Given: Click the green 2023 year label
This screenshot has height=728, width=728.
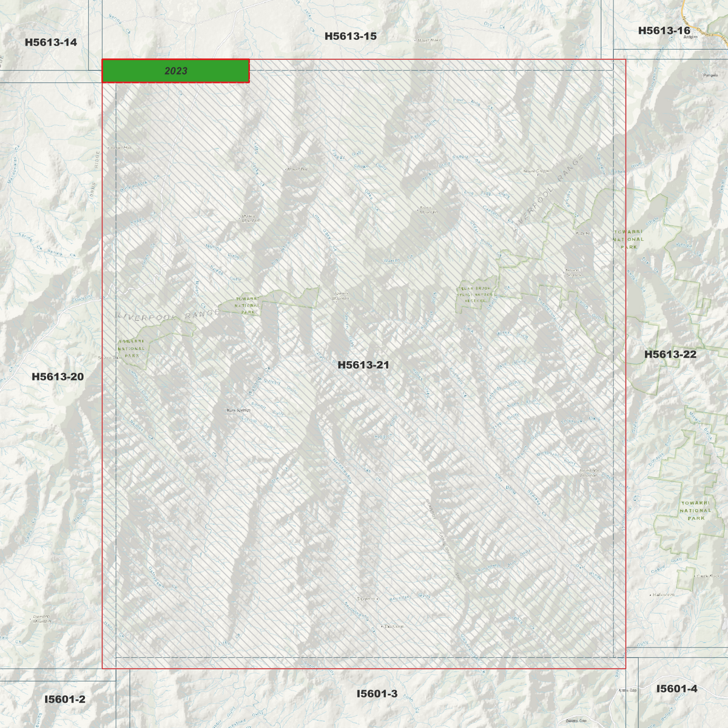Looking at the screenshot, I should click(175, 71).
